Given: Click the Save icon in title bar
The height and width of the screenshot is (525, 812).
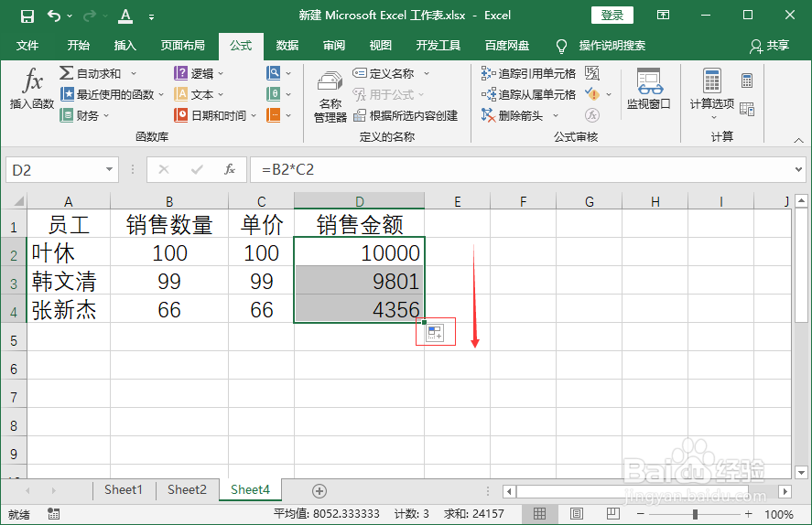Looking at the screenshot, I should 27,16.
